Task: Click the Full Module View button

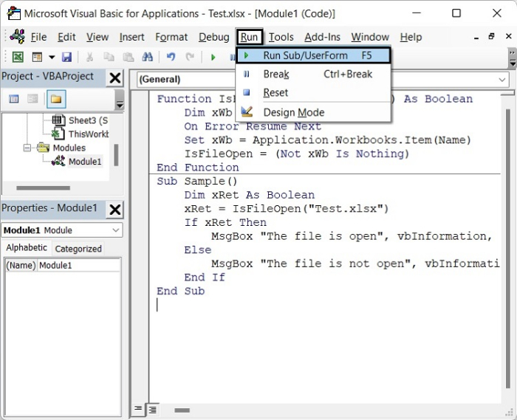Action: coord(152,410)
